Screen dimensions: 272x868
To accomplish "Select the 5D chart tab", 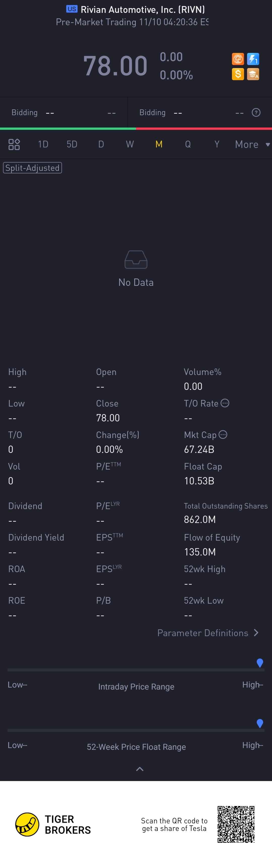I will [x=72, y=145].
